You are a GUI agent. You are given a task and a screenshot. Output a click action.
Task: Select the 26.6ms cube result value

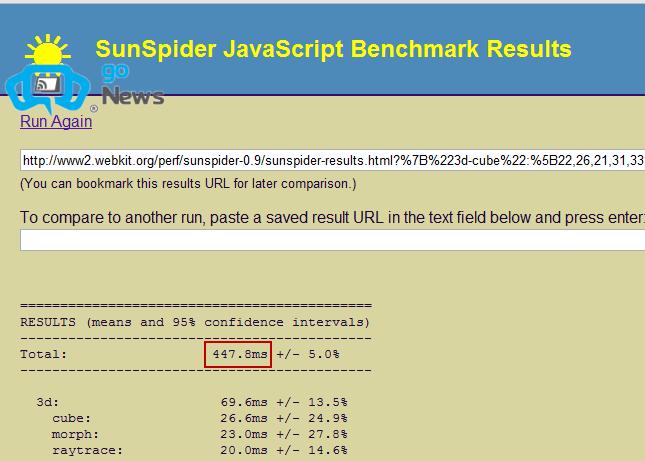click(244, 418)
